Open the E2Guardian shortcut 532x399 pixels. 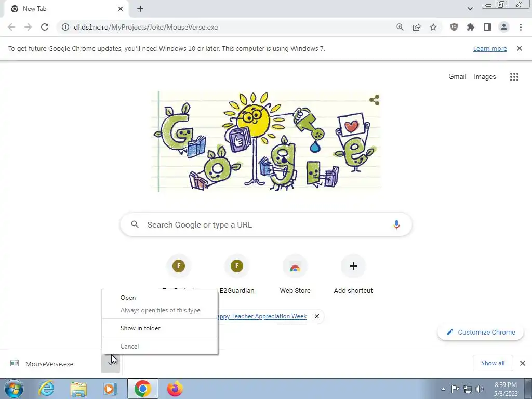[237, 274]
